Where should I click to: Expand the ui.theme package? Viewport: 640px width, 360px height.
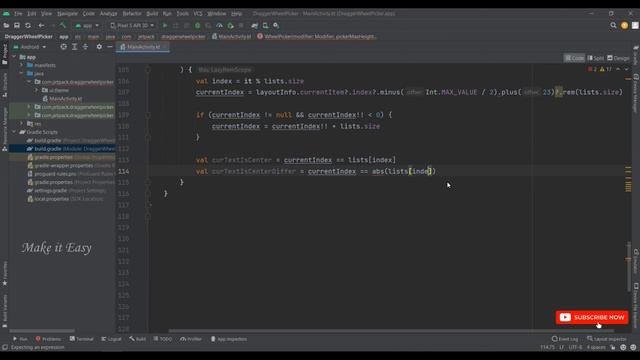click(x=36, y=90)
